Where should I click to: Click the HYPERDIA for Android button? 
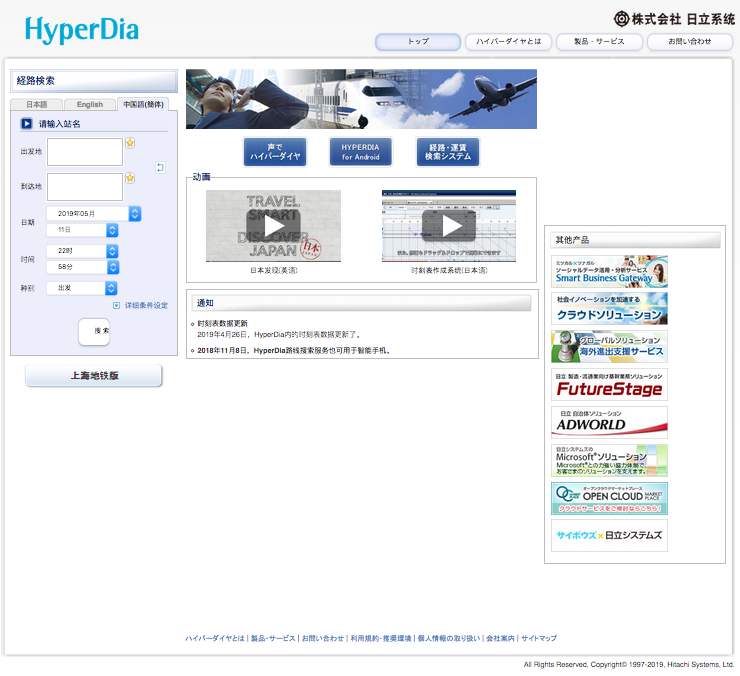[x=361, y=152]
